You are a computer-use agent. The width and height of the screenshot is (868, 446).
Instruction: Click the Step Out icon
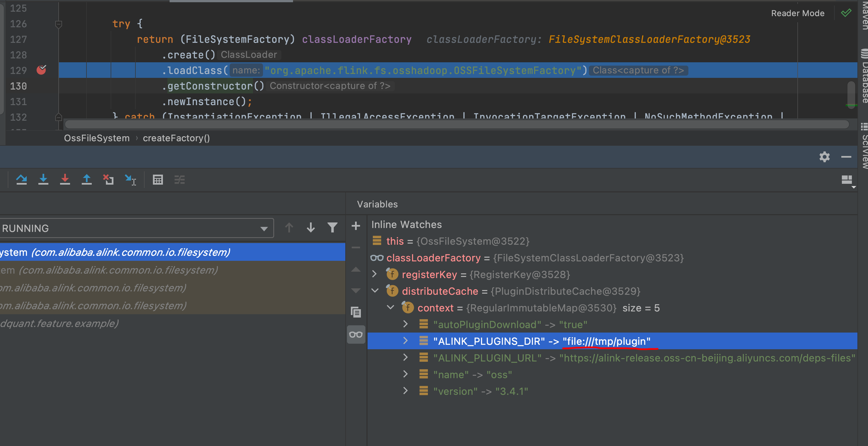(x=86, y=179)
